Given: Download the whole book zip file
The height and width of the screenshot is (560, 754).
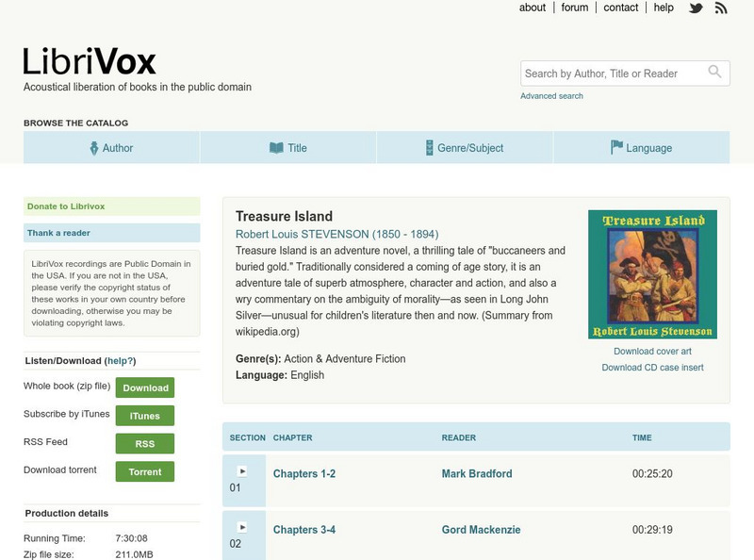Looking at the screenshot, I should [x=145, y=387].
